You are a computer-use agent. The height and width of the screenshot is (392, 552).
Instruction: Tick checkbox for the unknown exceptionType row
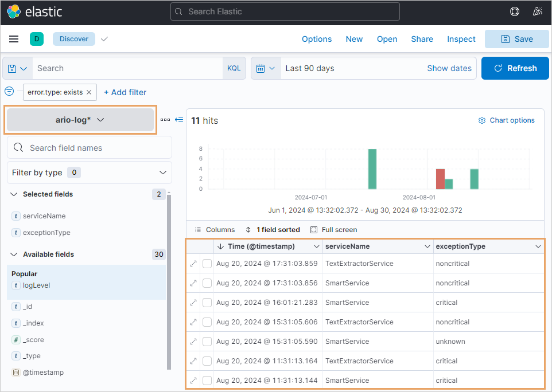[207, 342]
